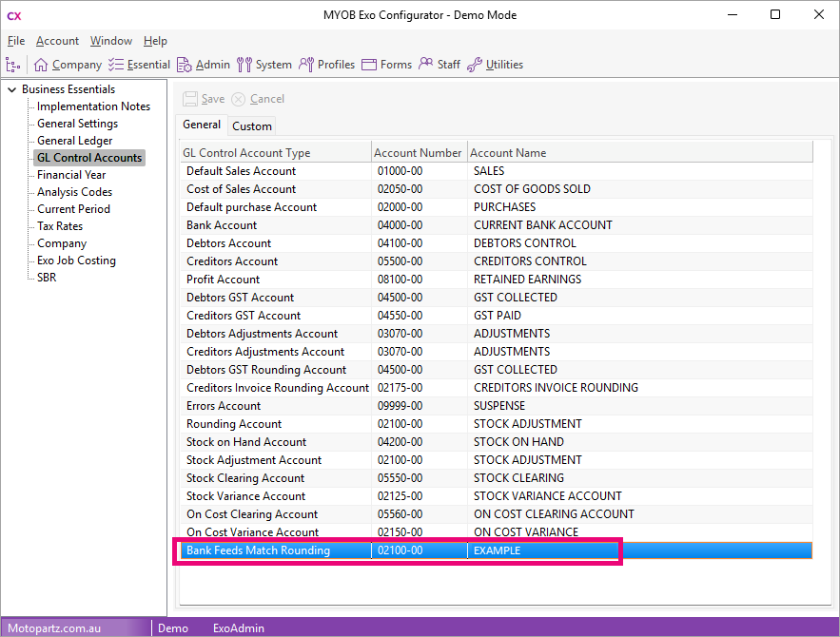Click the RETAINED EARNINGS account name cell

(640, 280)
